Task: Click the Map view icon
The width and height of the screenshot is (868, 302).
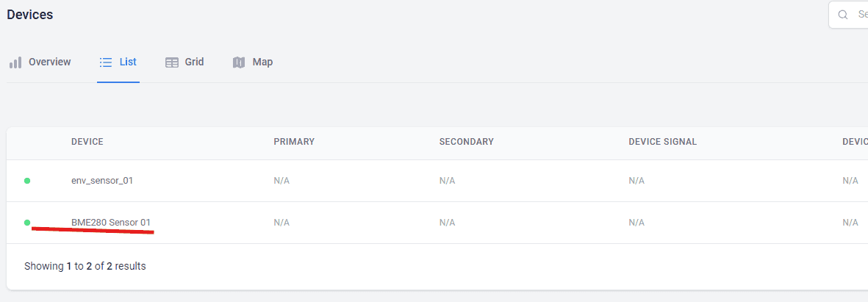Action: click(x=239, y=62)
